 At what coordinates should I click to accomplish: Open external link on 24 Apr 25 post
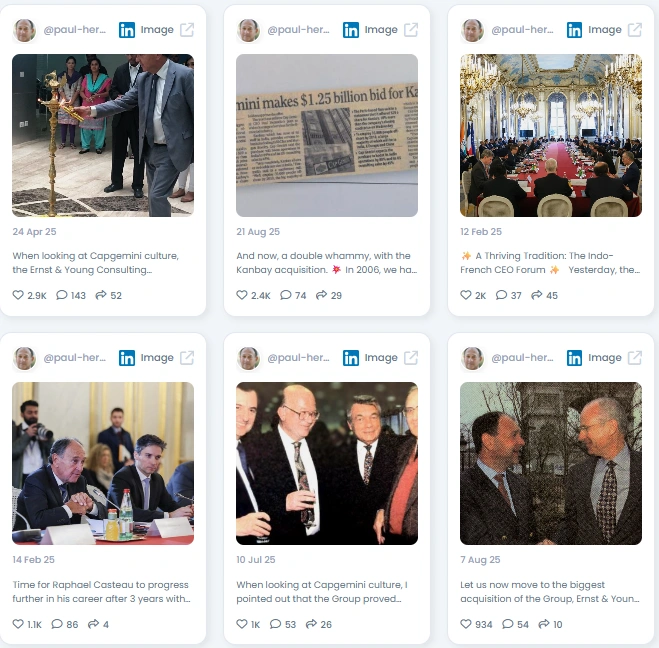[x=187, y=30]
